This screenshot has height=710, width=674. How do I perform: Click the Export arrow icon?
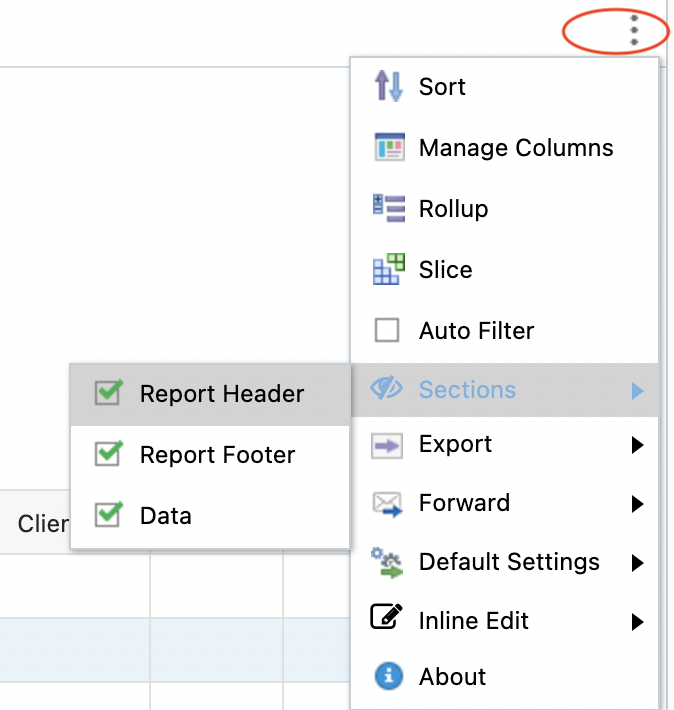tap(387, 444)
